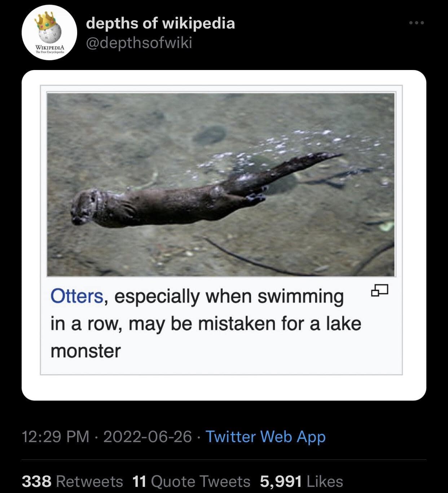The height and width of the screenshot is (493, 448).
Task: Open the @depthsofwiki handle
Action: [139, 43]
